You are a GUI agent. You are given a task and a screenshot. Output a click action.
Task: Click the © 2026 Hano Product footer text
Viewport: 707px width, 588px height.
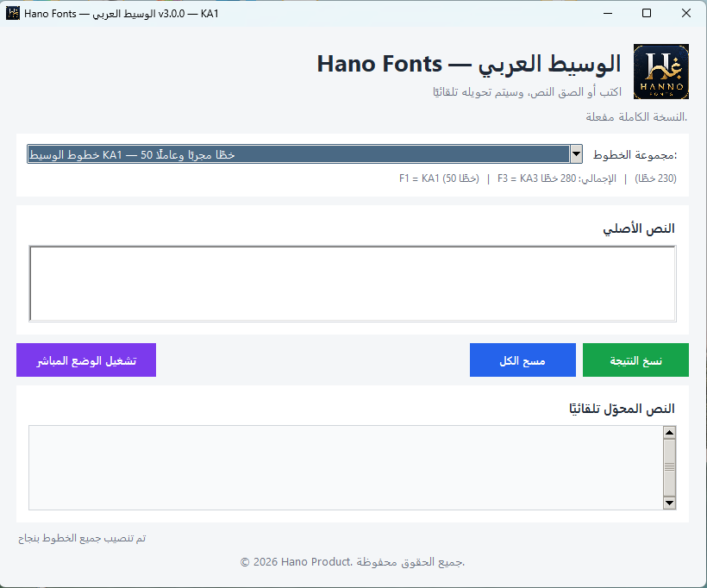click(353, 562)
